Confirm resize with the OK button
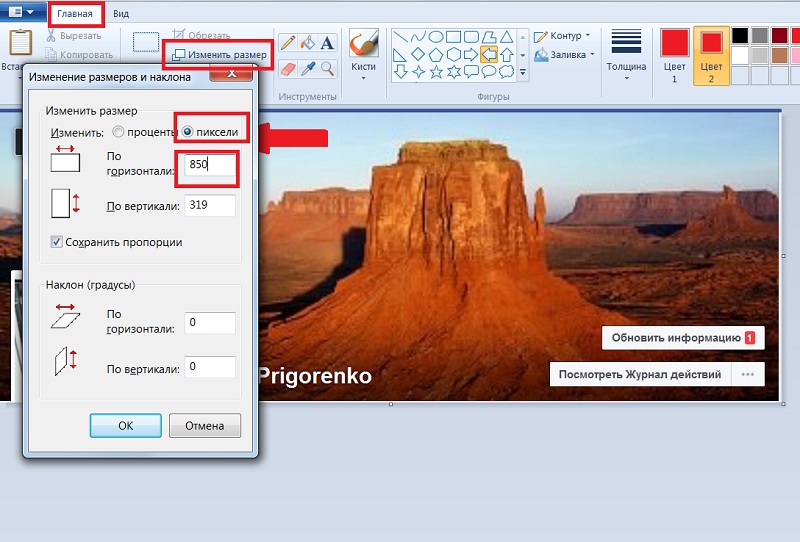 click(x=126, y=426)
